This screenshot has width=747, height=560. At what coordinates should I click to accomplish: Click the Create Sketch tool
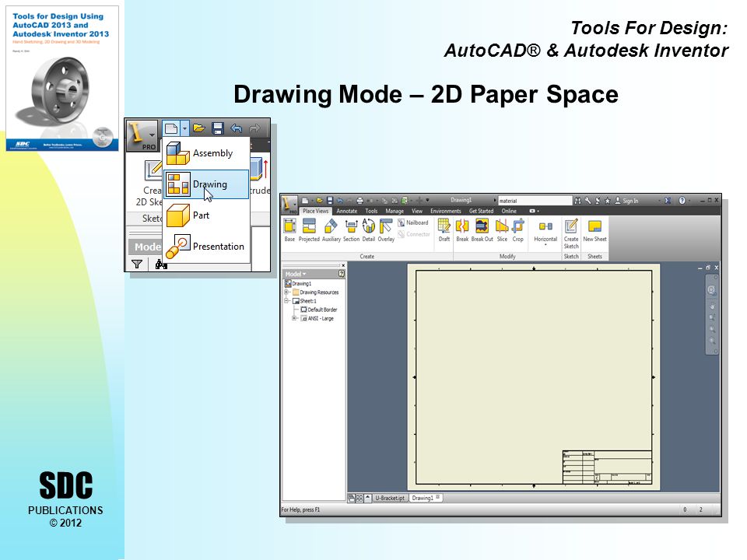click(570, 234)
